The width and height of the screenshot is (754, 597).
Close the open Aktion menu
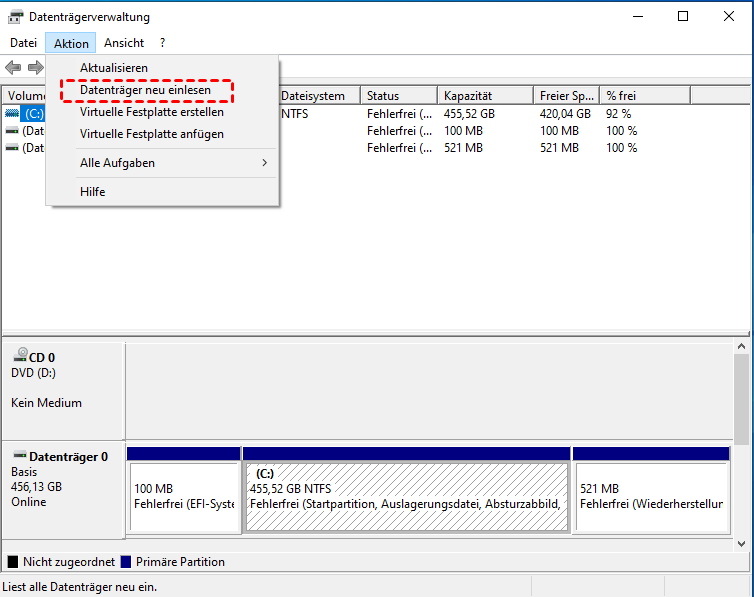pos(71,43)
